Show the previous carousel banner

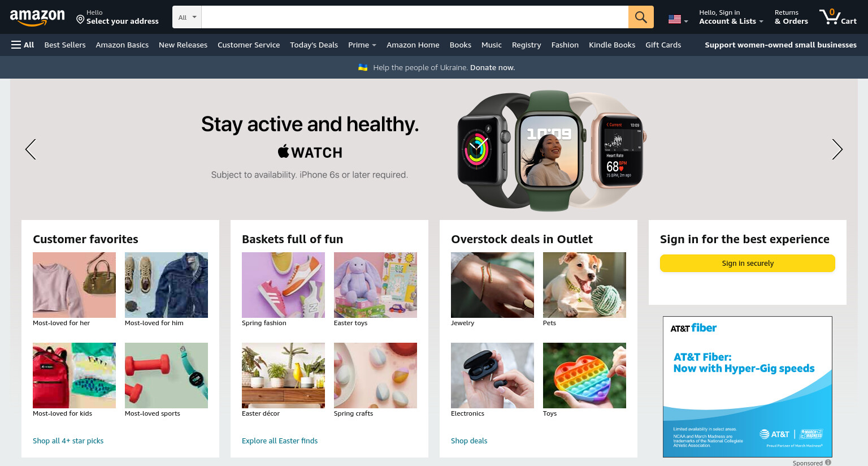pos(31,149)
